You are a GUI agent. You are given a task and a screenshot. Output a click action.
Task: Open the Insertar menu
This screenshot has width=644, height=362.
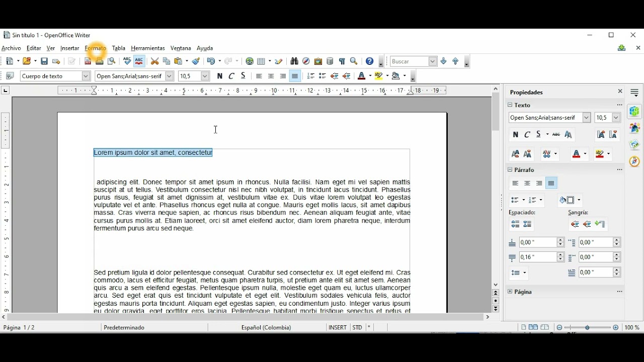pyautogui.click(x=70, y=49)
